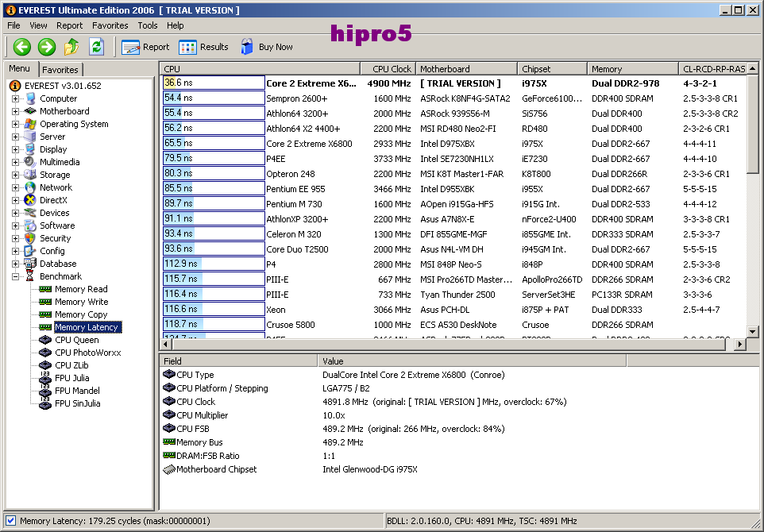Open the View menu
This screenshot has height=532, width=764.
(38, 25)
